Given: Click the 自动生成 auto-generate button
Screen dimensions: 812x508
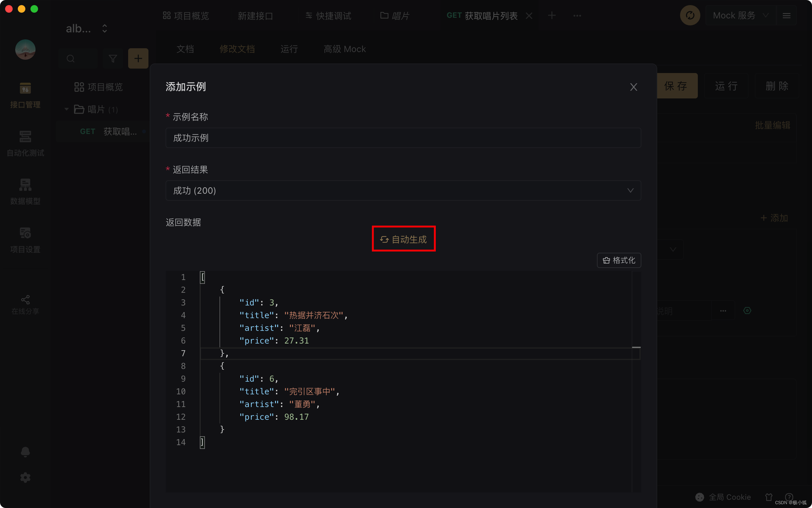Looking at the screenshot, I should point(403,239).
